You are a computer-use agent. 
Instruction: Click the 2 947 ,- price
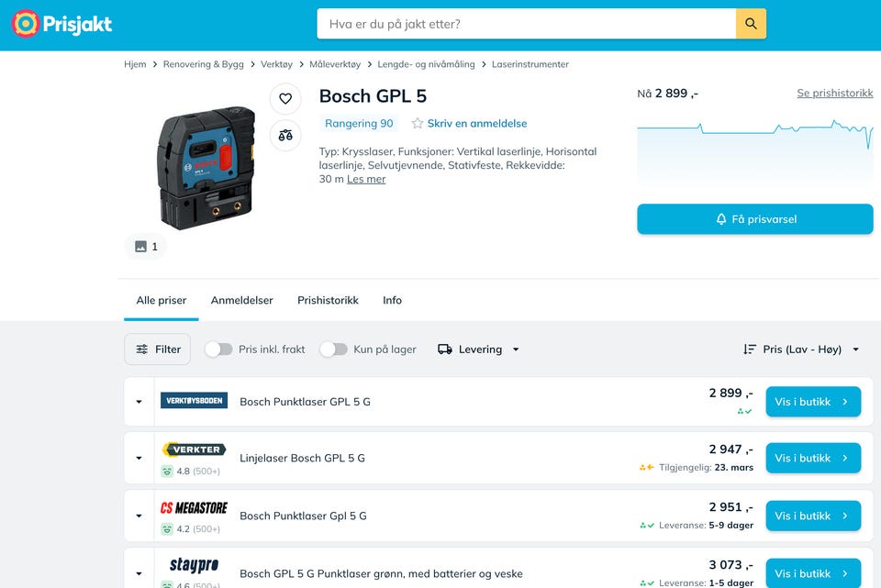coord(731,449)
